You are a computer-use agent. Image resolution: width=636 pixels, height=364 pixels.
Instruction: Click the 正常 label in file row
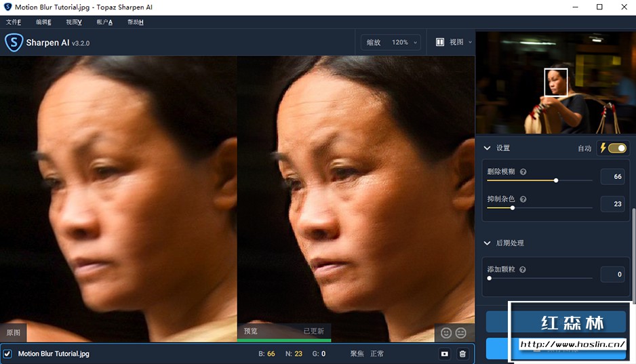(377, 354)
